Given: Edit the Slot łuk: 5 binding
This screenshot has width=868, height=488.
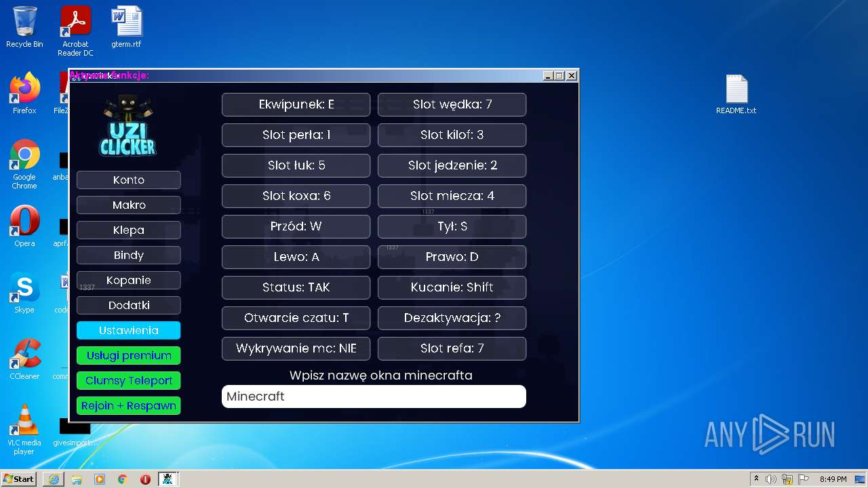Looking at the screenshot, I should tap(296, 165).
